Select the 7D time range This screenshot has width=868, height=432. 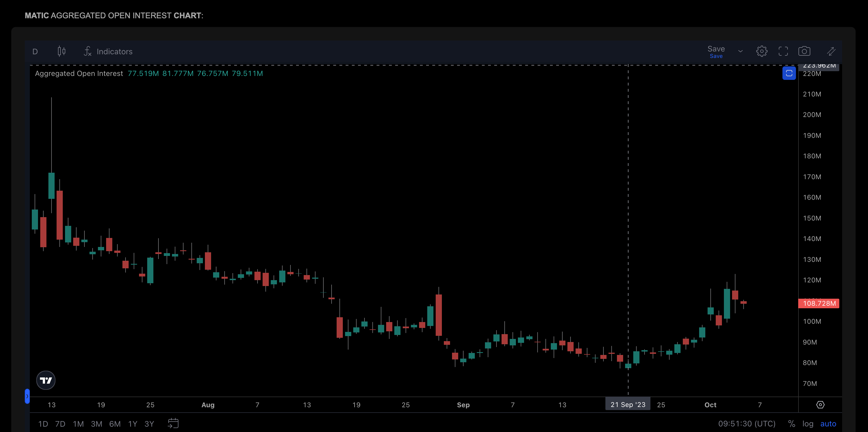click(60, 424)
